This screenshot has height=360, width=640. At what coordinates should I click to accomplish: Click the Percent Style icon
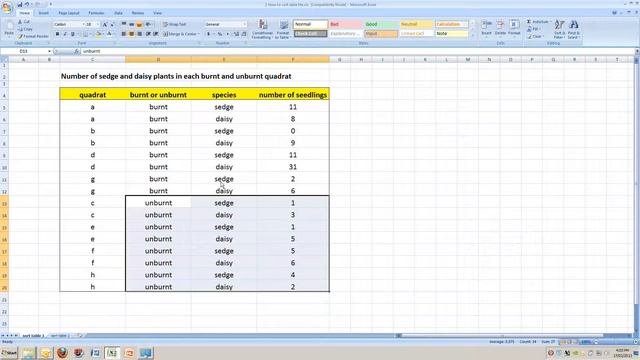tap(220, 34)
